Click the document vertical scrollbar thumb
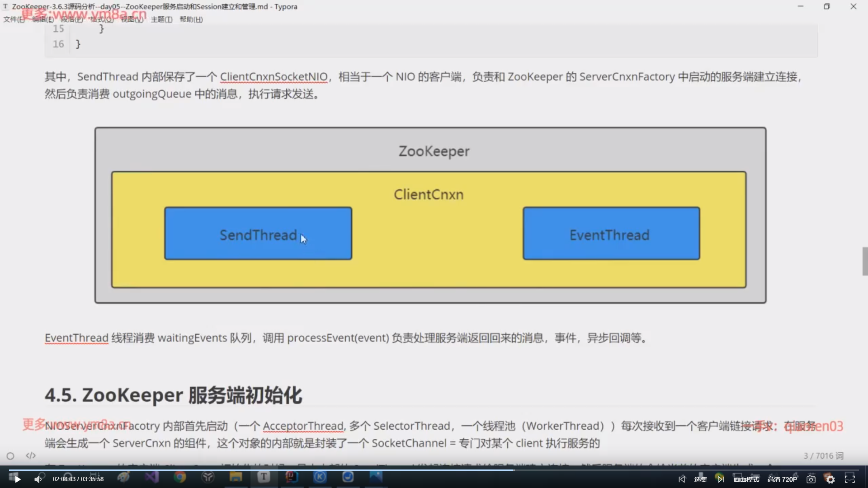868x488 pixels. click(865, 261)
